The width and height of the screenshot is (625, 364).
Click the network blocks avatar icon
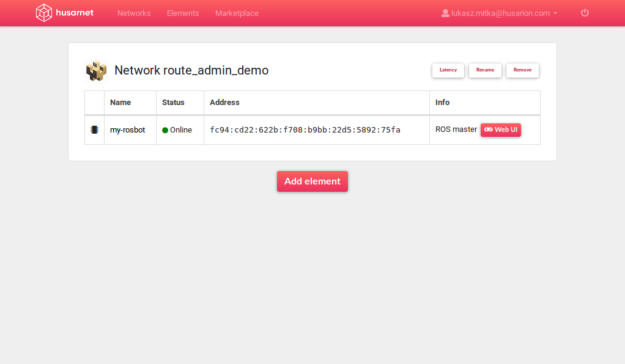pos(97,70)
